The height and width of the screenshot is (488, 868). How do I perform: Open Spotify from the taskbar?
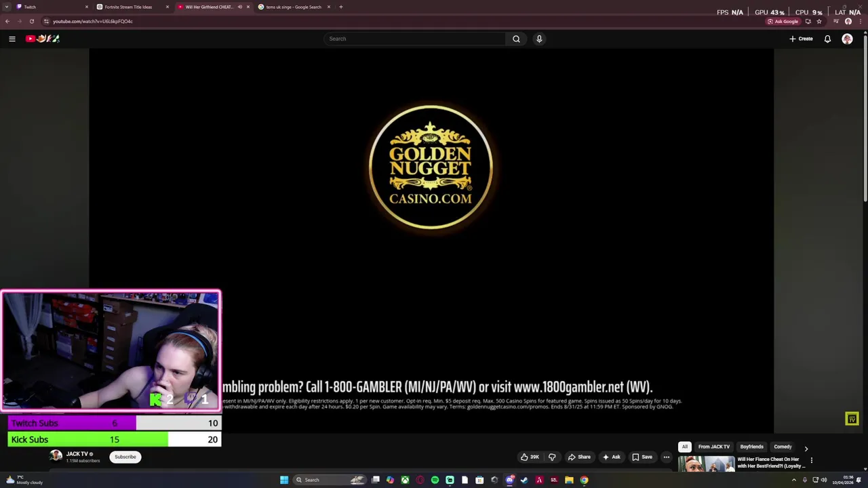pyautogui.click(x=435, y=480)
